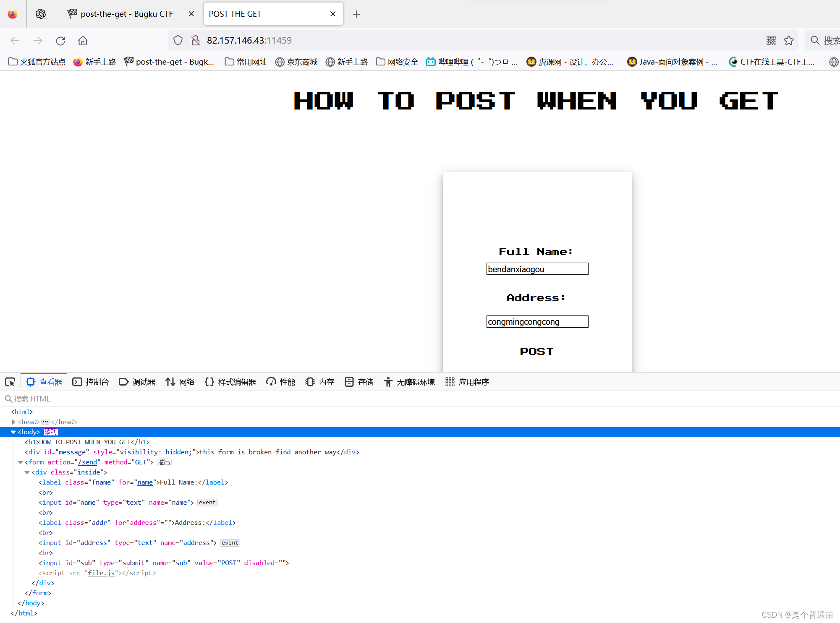Screen dimensions: 840x623
Task: Toggle event badge on name input node
Action: click(x=207, y=503)
